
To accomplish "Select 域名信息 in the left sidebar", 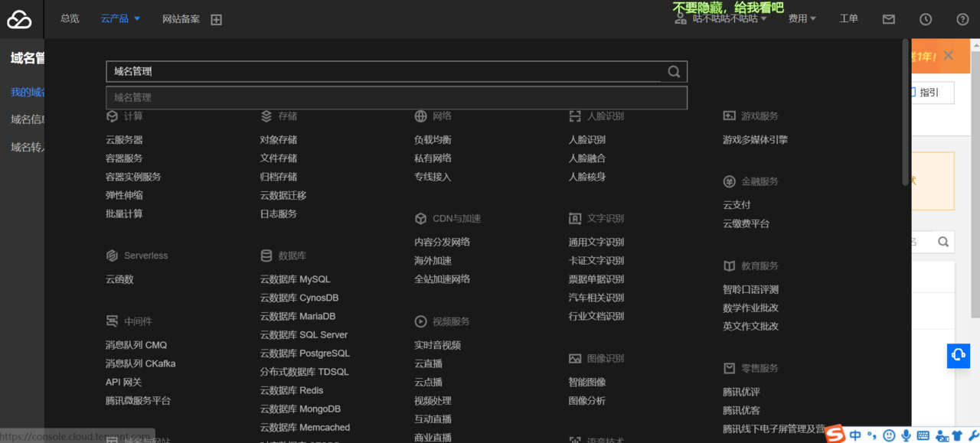I will coord(28,119).
